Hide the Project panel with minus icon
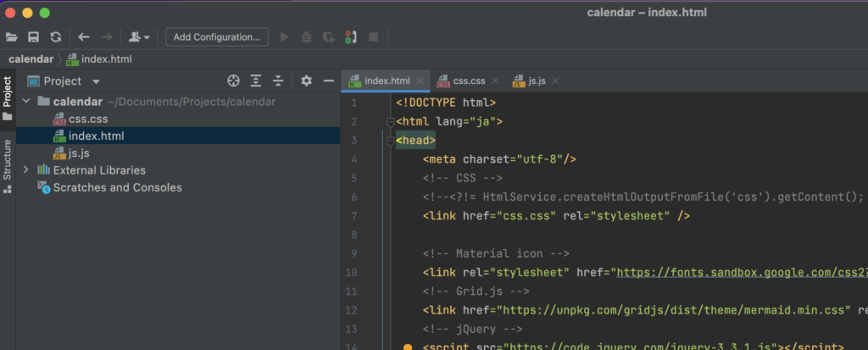Viewport: 868px width, 350px height. 329,81
